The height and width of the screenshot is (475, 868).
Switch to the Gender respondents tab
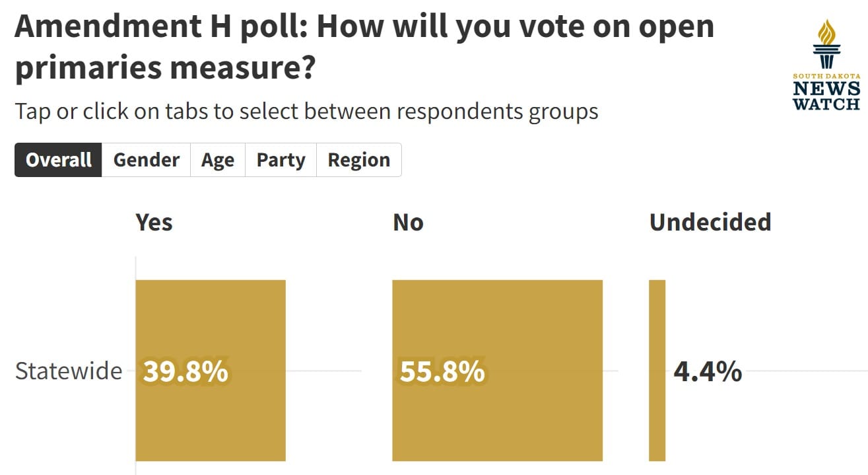pos(145,159)
